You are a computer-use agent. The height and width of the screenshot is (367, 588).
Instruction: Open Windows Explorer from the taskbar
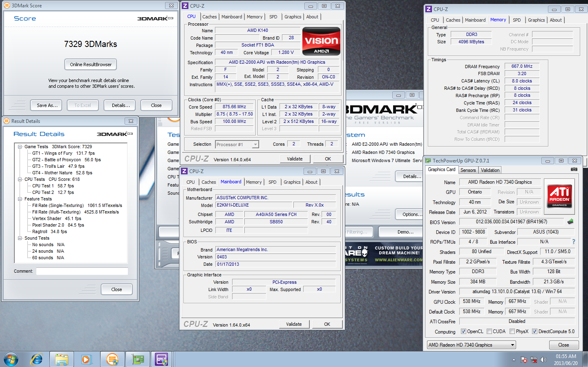point(62,359)
